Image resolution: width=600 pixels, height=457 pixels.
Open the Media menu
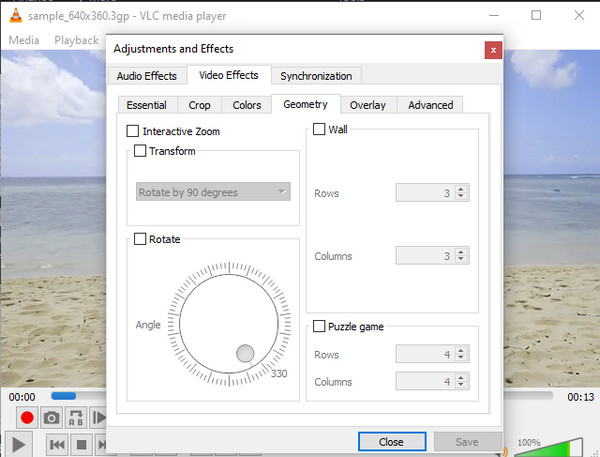24,40
